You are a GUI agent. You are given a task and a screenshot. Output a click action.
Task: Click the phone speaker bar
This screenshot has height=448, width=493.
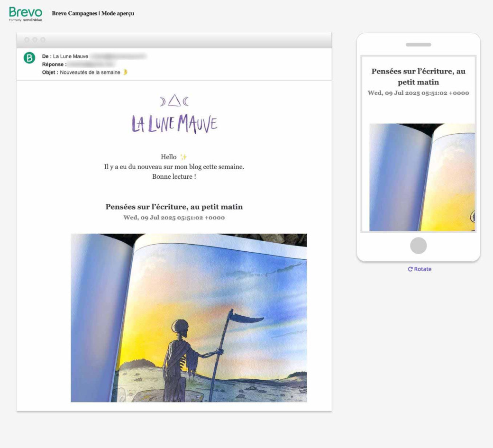(x=419, y=45)
